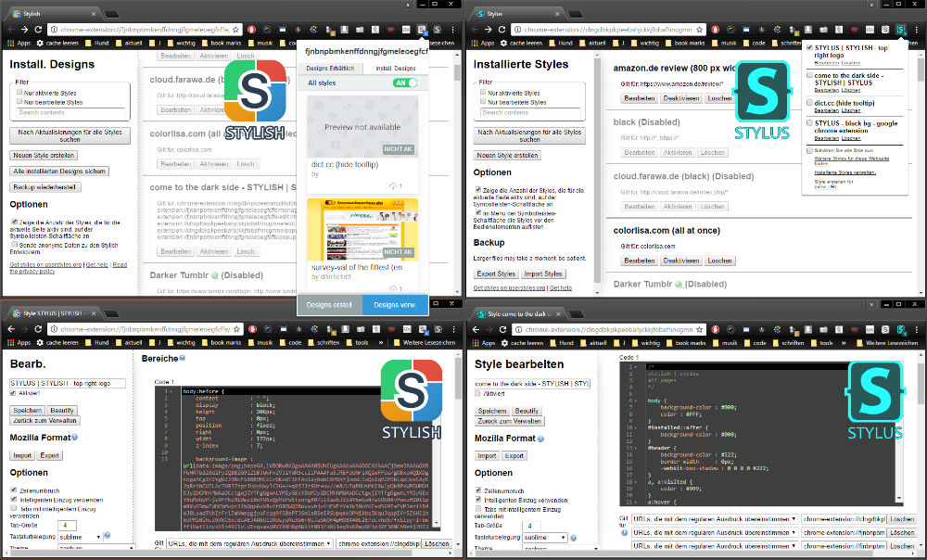The height and width of the screenshot is (560, 927).
Task: Click Deaktivieren for amazon.de review style
Action: 681,99
